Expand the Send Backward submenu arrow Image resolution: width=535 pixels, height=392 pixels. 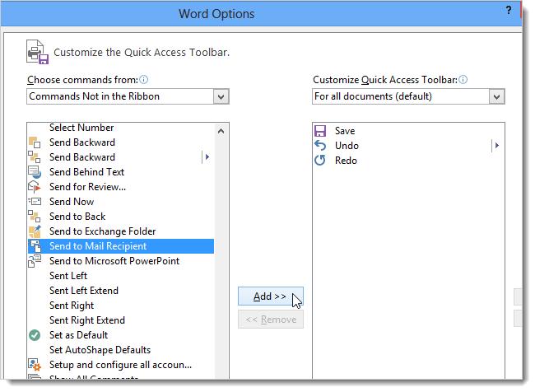click(207, 156)
